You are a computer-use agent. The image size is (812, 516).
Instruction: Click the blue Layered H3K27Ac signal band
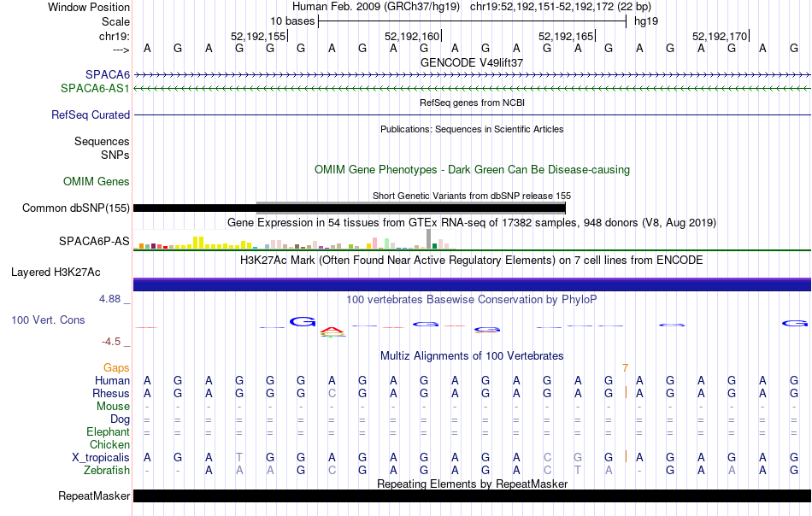[x=472, y=284]
